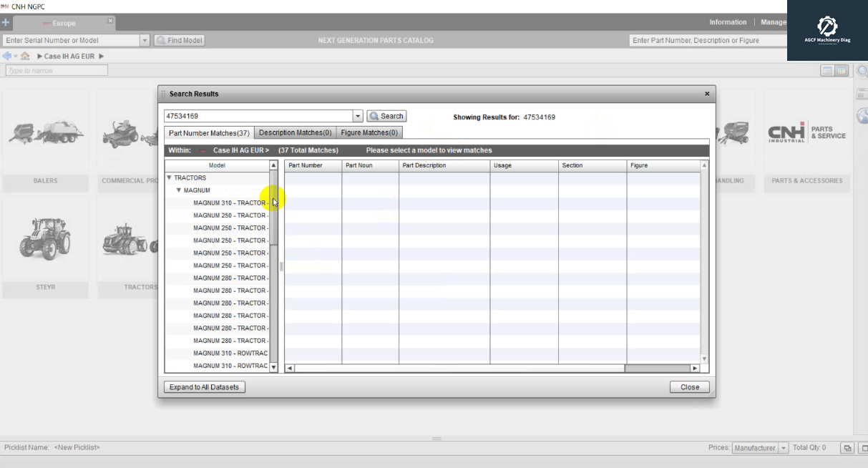868x468 pixels.
Task: Click the Steyr tractor thumbnail
Action: [44, 238]
